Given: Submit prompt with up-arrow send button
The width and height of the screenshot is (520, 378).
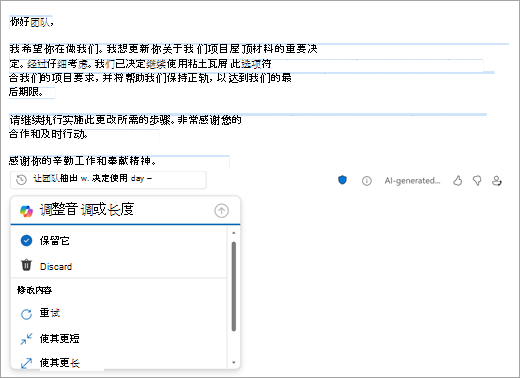Looking at the screenshot, I should (x=221, y=211).
